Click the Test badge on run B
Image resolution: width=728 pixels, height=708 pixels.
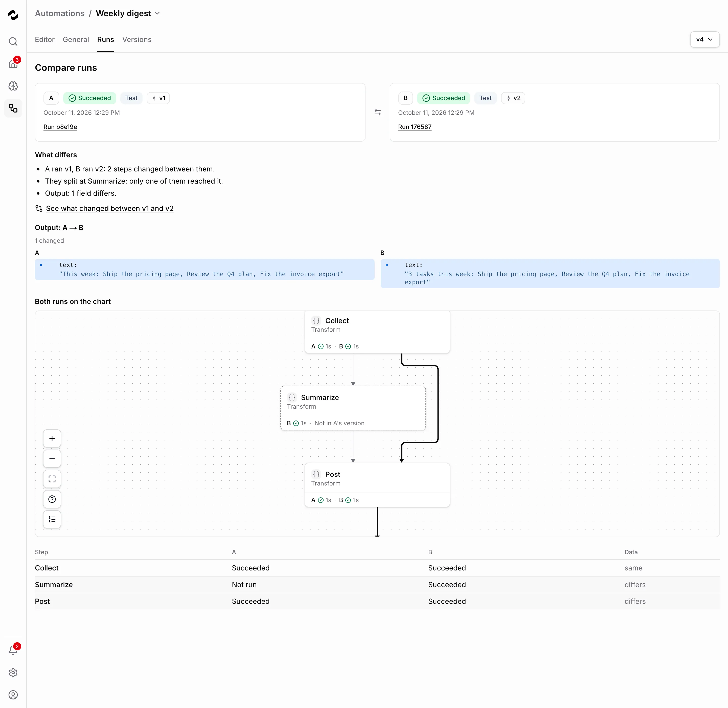tap(486, 98)
